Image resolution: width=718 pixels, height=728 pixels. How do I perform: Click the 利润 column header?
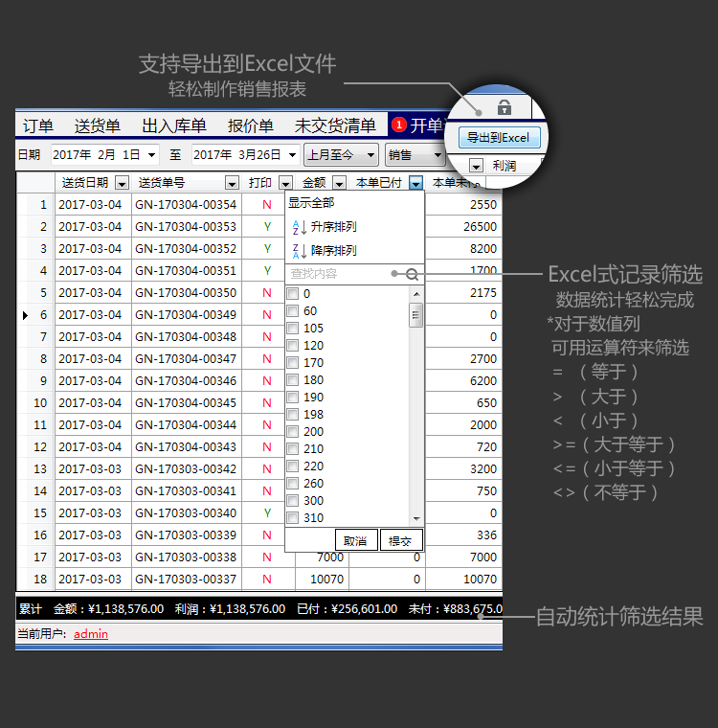(505, 166)
